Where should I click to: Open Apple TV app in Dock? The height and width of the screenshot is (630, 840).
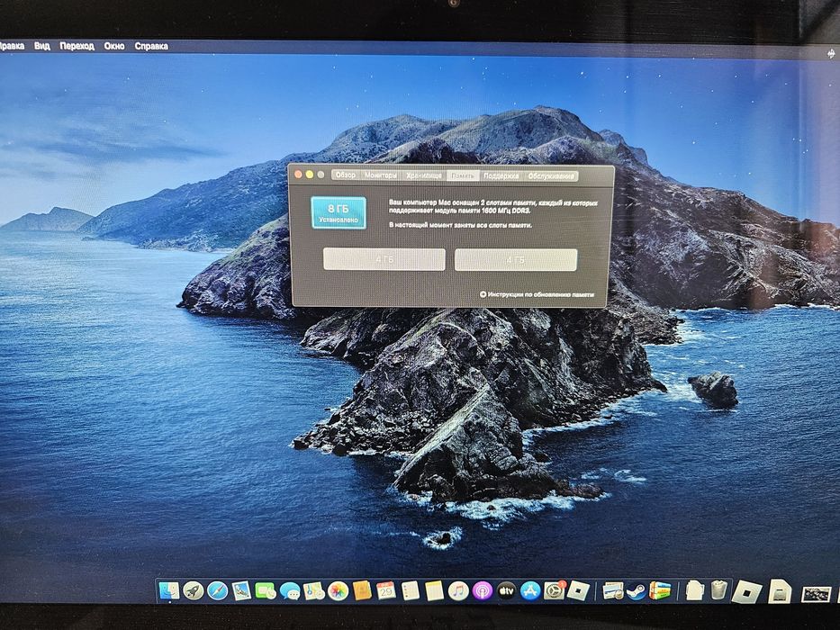coord(506,591)
